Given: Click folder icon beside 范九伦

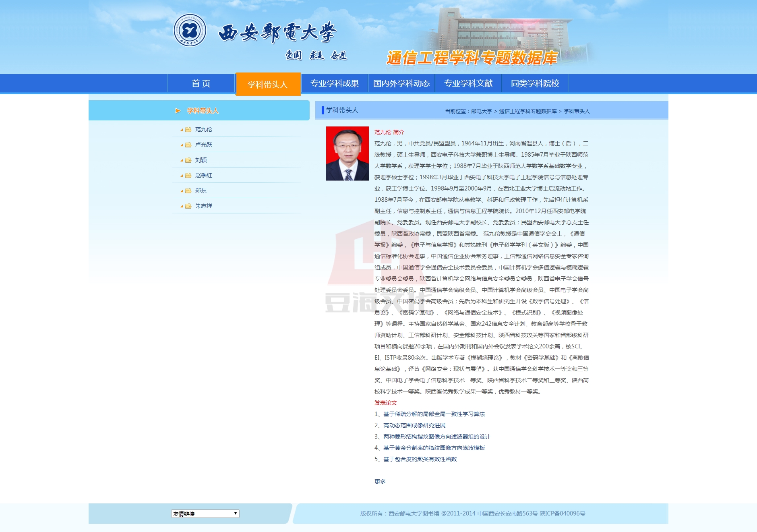Looking at the screenshot, I should point(188,130).
